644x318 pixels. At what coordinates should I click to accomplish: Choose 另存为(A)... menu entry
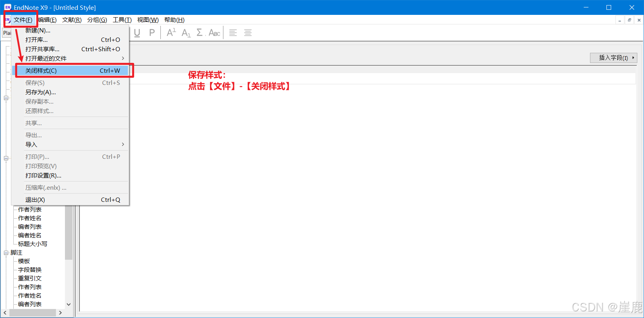70,92
